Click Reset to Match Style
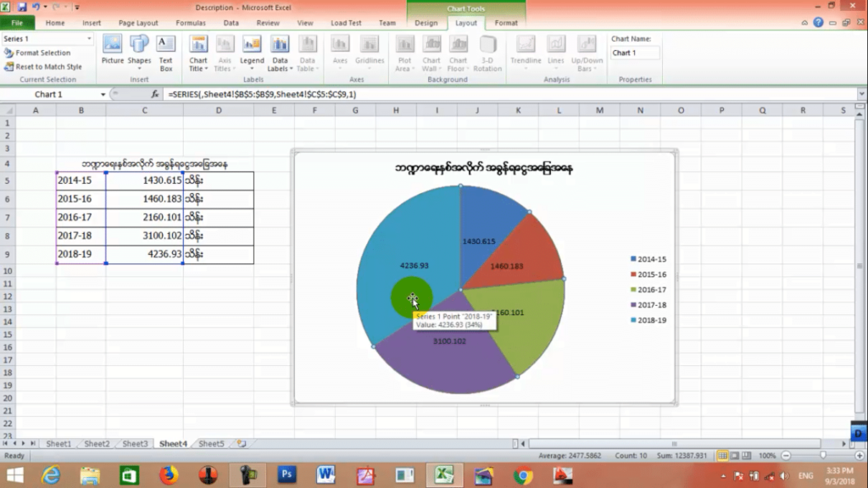 pyautogui.click(x=43, y=66)
